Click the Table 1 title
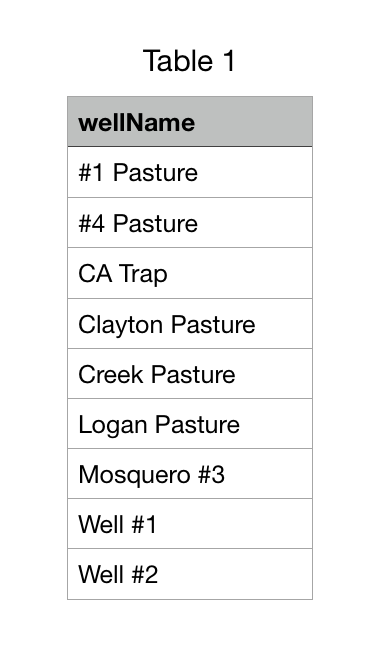This screenshot has height=650, width=376. (189, 61)
